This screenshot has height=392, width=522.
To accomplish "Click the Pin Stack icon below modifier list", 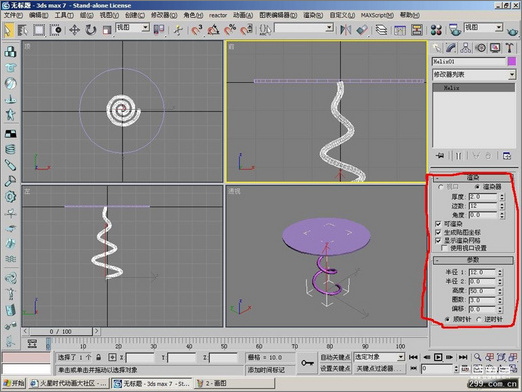I will 440,156.
